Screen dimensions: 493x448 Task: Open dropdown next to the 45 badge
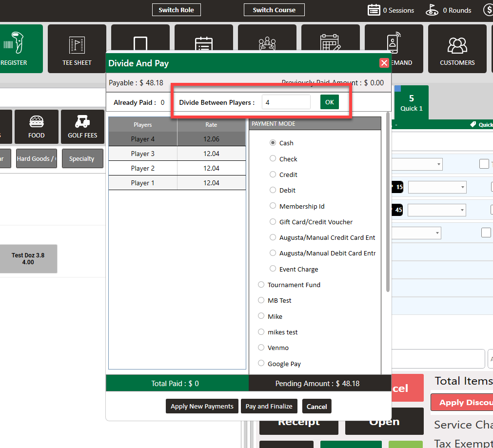click(x=436, y=210)
